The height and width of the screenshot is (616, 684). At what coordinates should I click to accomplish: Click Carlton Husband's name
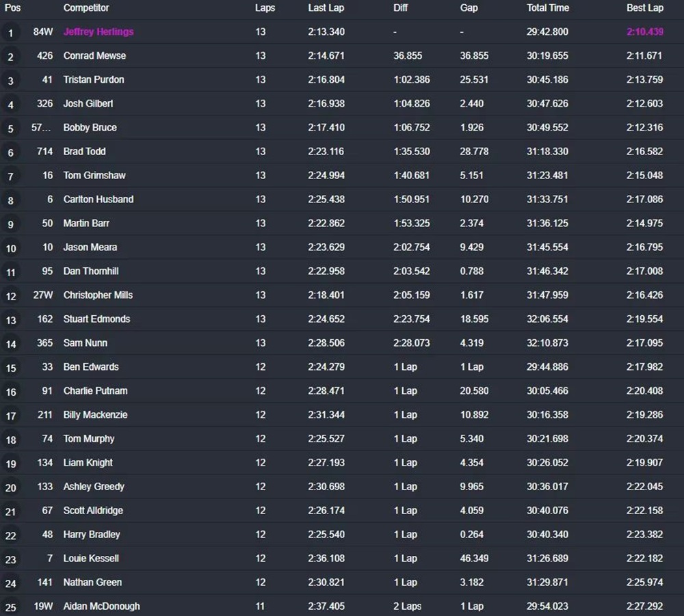(x=98, y=199)
